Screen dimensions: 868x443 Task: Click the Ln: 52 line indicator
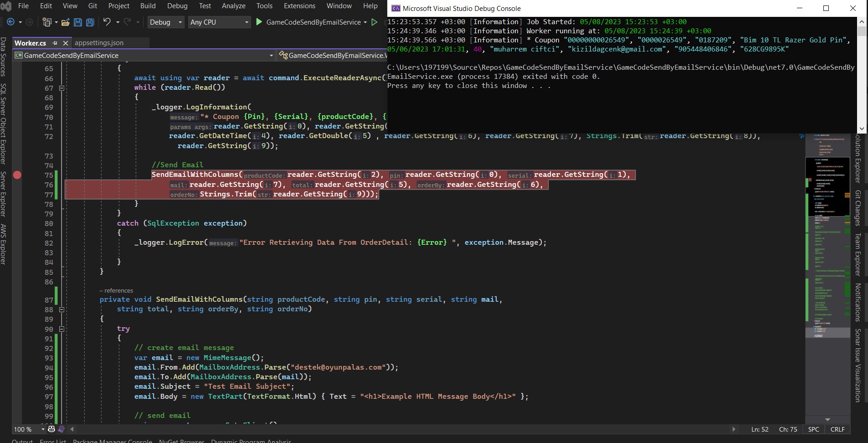click(760, 429)
